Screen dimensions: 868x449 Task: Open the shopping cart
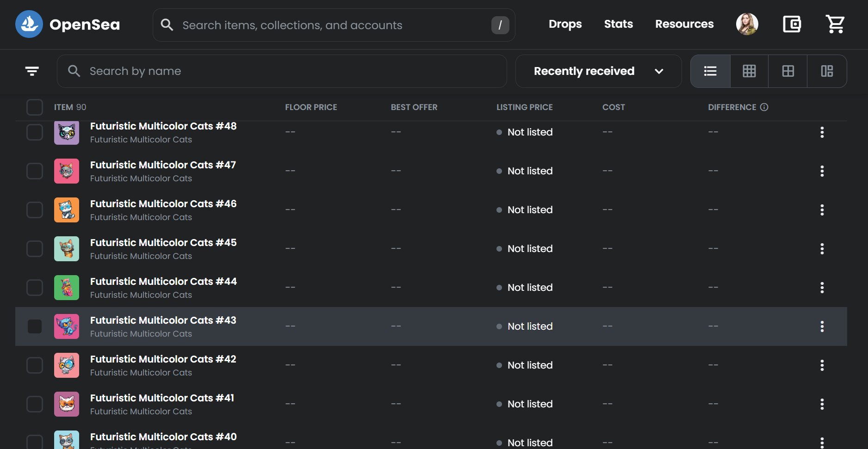[x=835, y=24]
